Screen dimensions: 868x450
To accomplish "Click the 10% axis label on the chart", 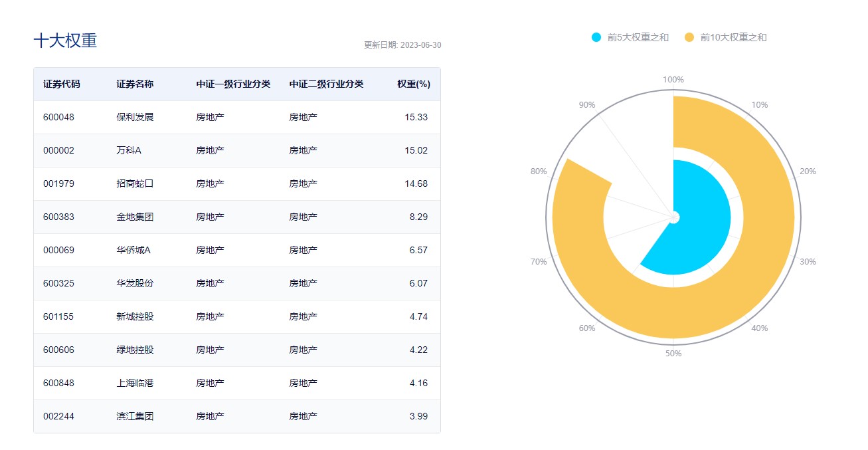I will coord(759,105).
